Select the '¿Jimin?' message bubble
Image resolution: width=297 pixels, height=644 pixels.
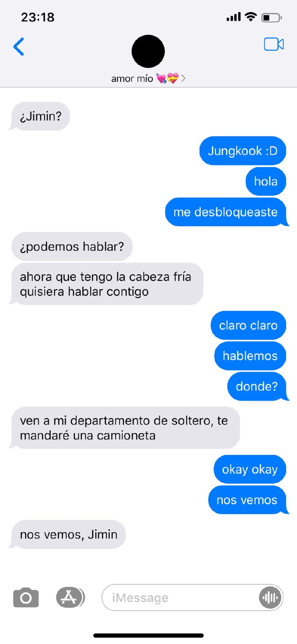(x=41, y=116)
